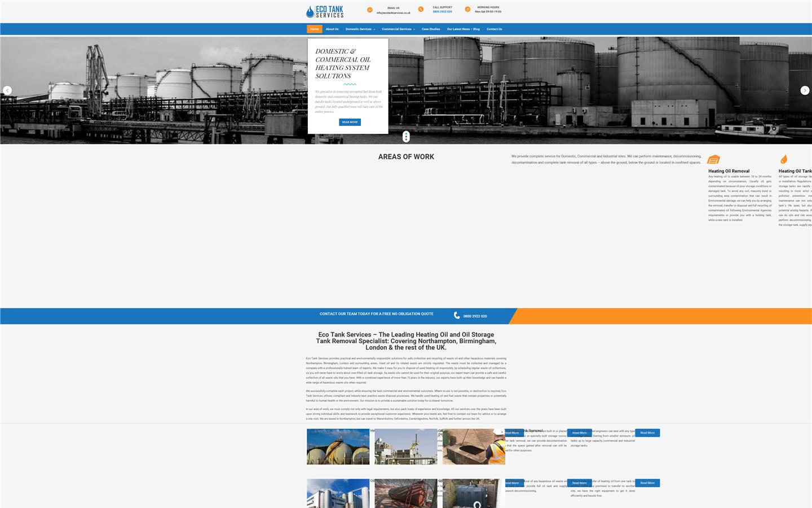The image size is (812, 508).
Task: Expand the Domestic Services dropdown
Action: coord(359,29)
